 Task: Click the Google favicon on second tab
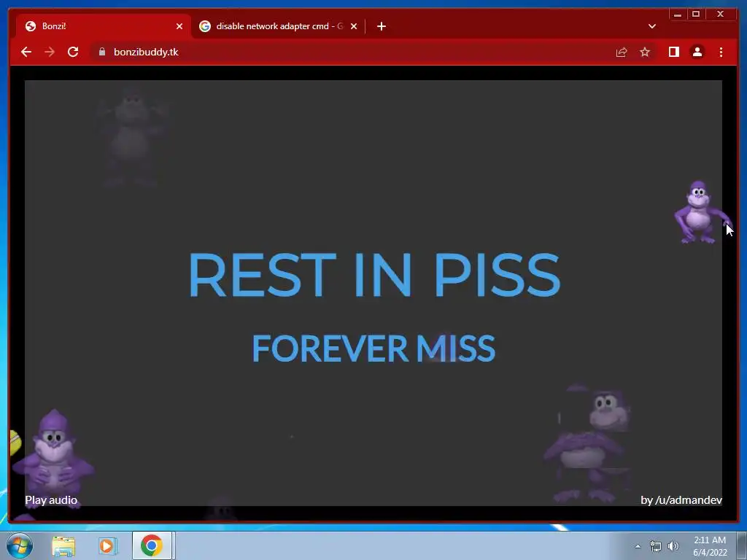[205, 26]
